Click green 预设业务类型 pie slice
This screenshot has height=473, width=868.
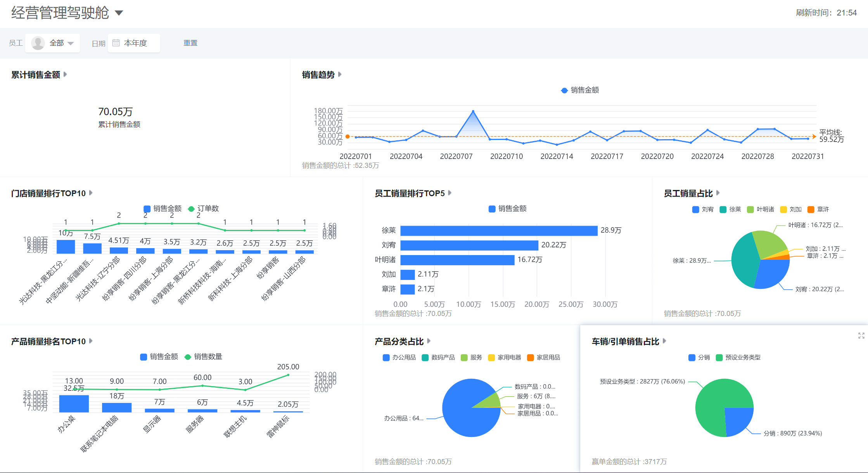point(714,403)
